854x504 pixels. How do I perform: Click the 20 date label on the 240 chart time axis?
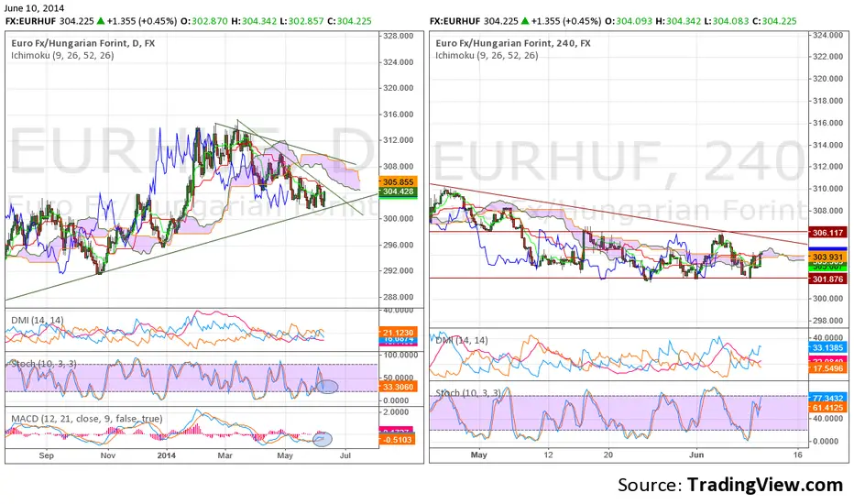point(608,455)
